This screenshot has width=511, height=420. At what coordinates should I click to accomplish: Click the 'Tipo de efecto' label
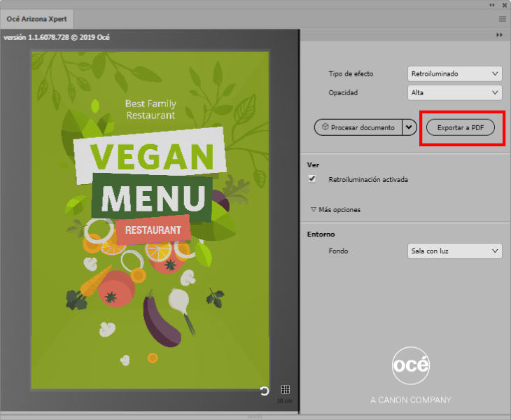point(351,73)
